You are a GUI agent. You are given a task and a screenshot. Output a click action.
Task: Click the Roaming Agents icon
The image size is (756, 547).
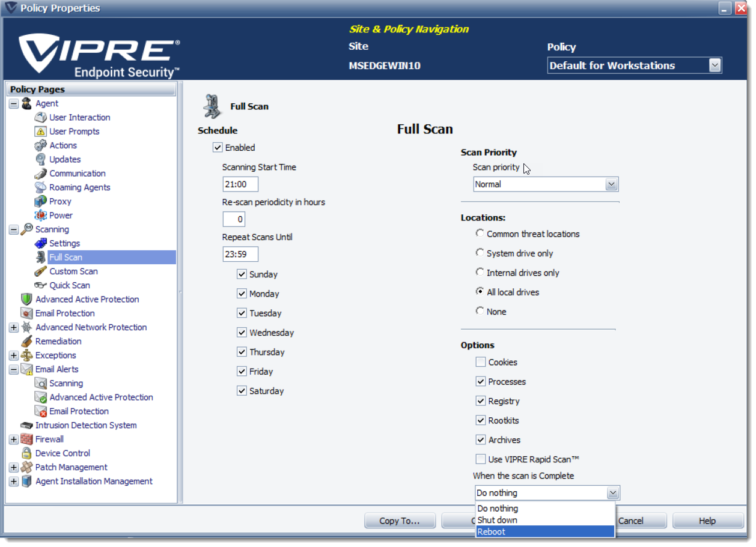point(40,187)
